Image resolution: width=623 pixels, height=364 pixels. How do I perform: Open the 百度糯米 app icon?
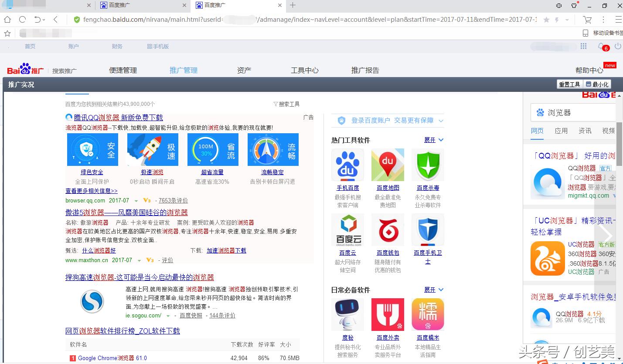click(428, 314)
